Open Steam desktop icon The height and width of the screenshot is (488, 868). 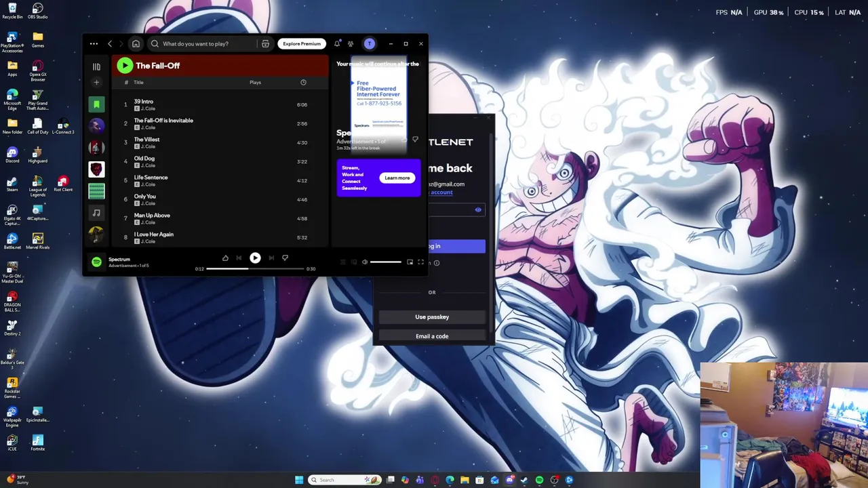tap(12, 184)
